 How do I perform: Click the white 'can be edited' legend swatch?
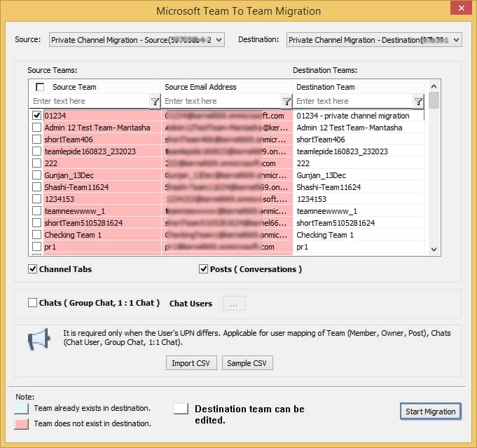(181, 409)
